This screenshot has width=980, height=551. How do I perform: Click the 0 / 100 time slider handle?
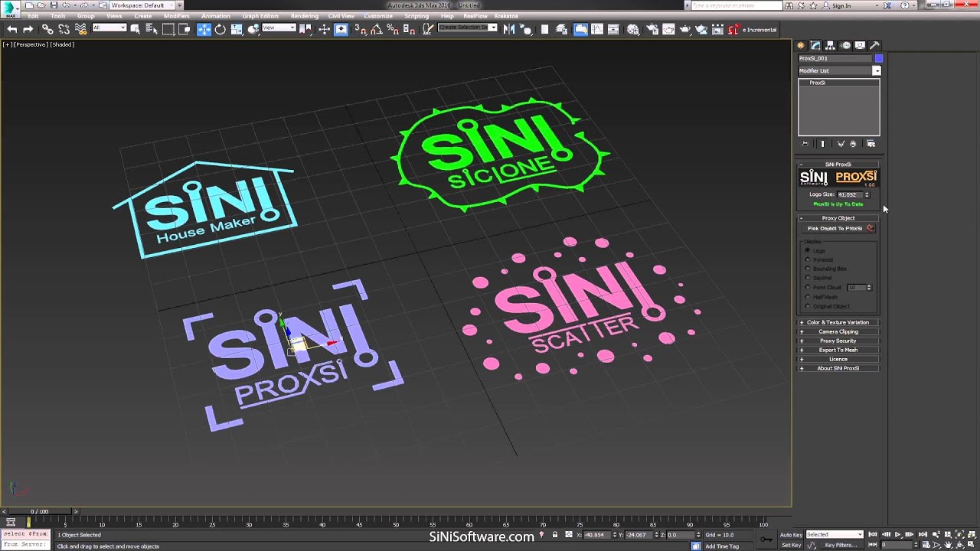39,511
